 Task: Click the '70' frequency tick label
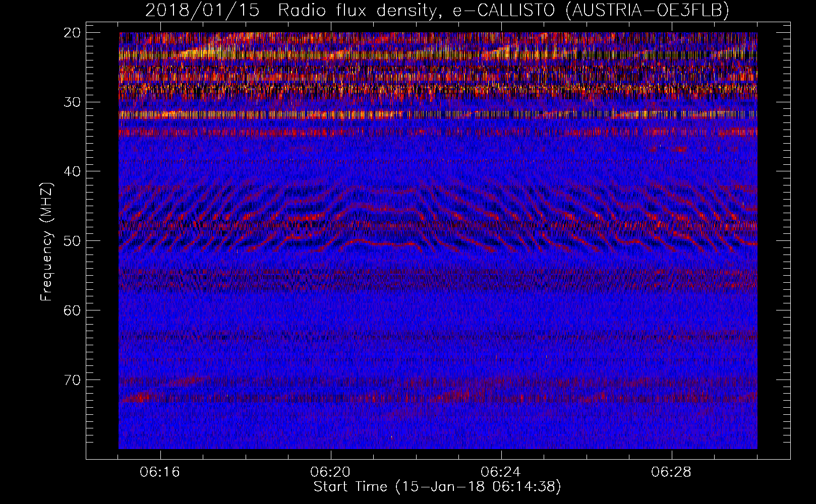tap(73, 380)
